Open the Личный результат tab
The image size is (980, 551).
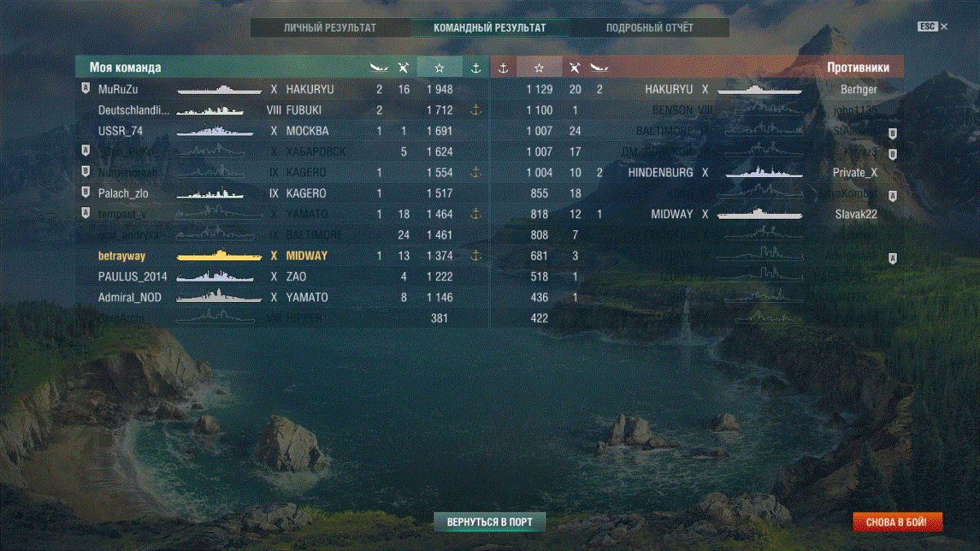click(x=330, y=28)
